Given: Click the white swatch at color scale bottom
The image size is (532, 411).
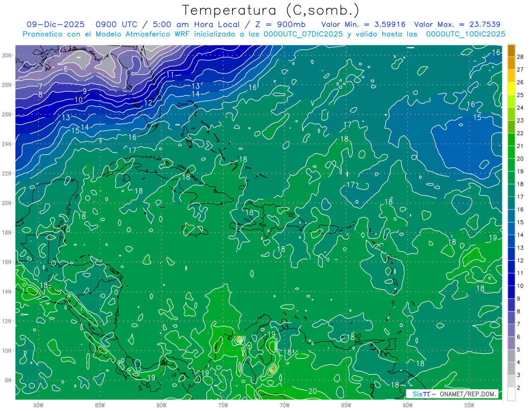Looking at the screenshot, I should pyautogui.click(x=511, y=394).
